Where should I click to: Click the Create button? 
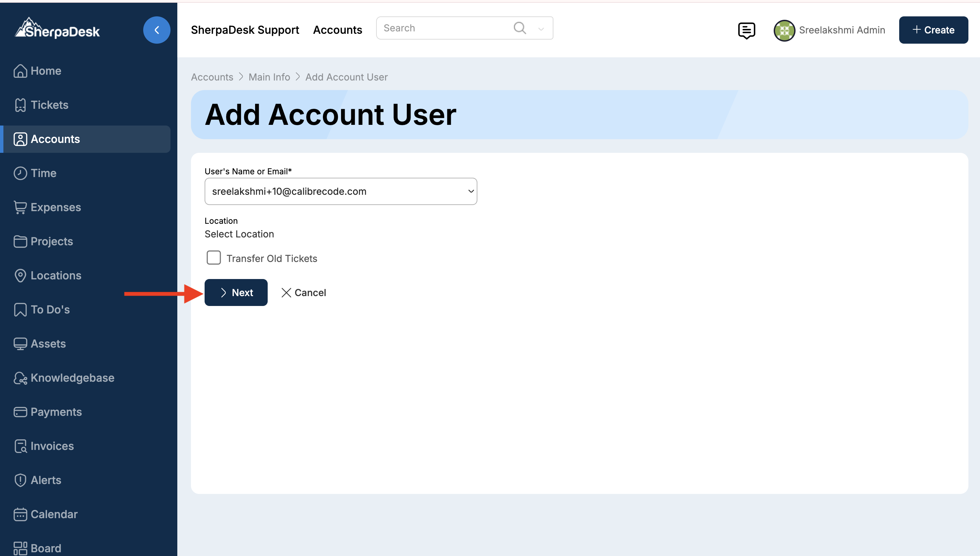click(933, 30)
